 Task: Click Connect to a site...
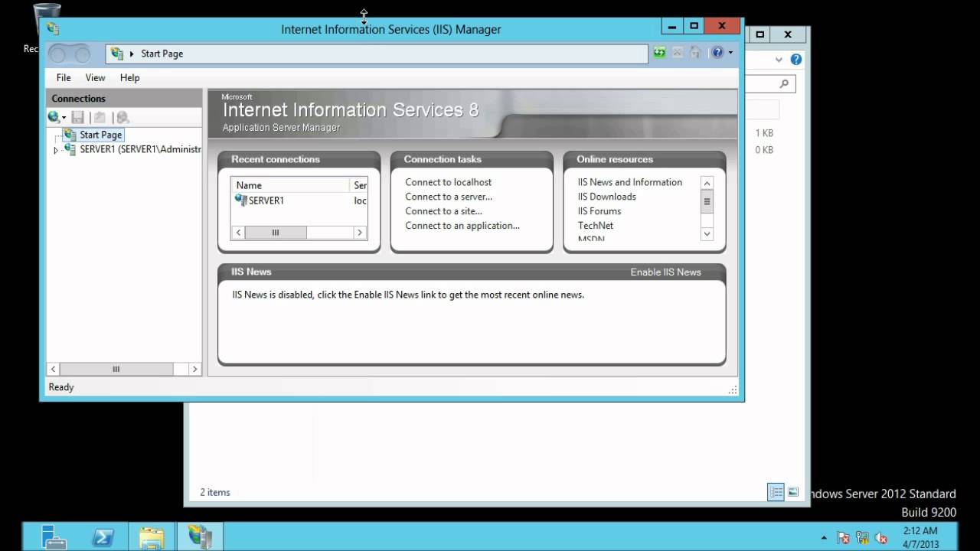[x=443, y=211]
